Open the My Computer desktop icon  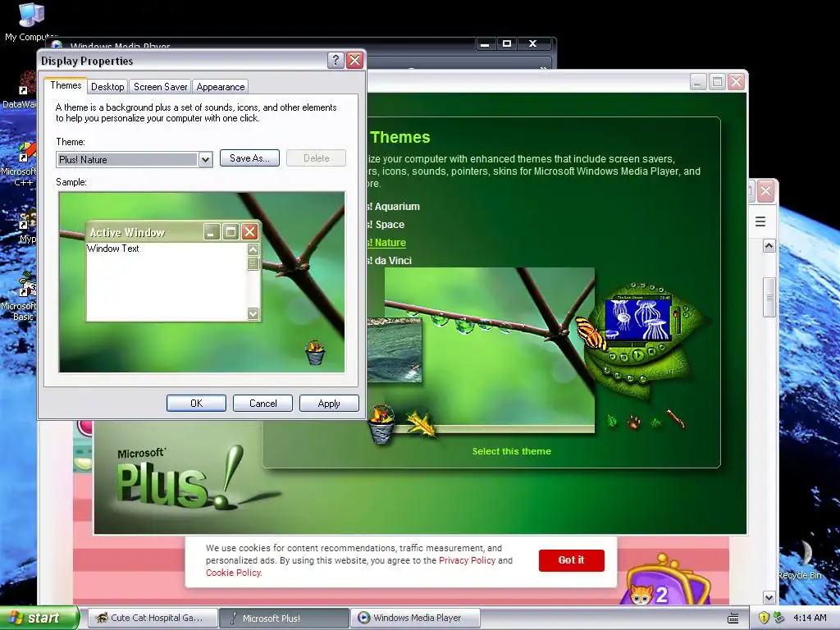pos(30,22)
